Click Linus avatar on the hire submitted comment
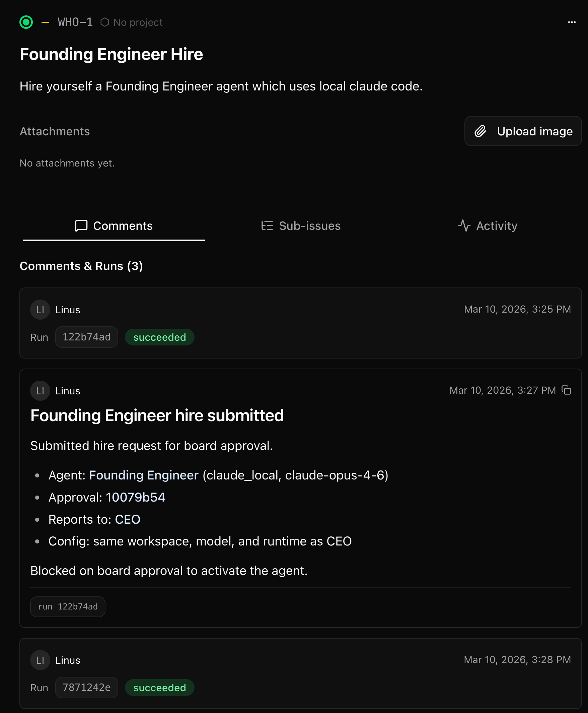Viewport: 588px width, 713px height. click(40, 391)
